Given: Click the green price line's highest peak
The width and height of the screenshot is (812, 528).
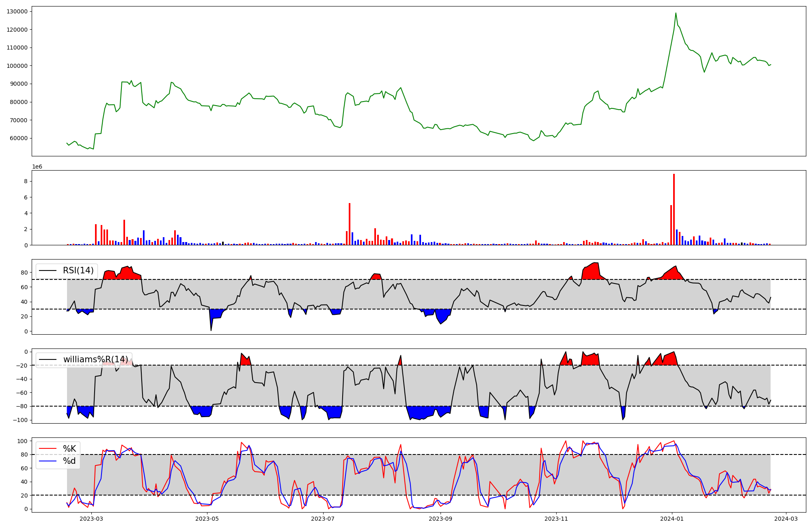Looking at the screenshot, I should pos(676,13).
